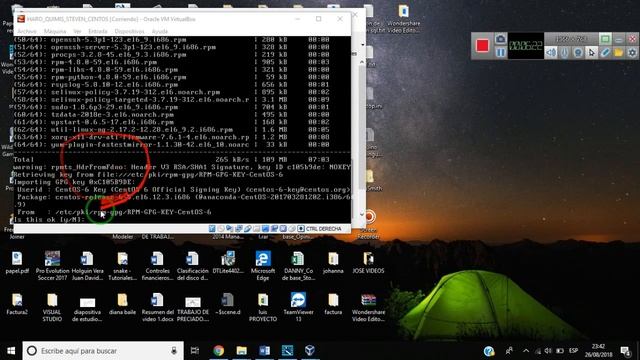Viewport: 640px width, 360px height.
Task: Select the Microsoft Edge desktop shortcut
Action: 263,266
